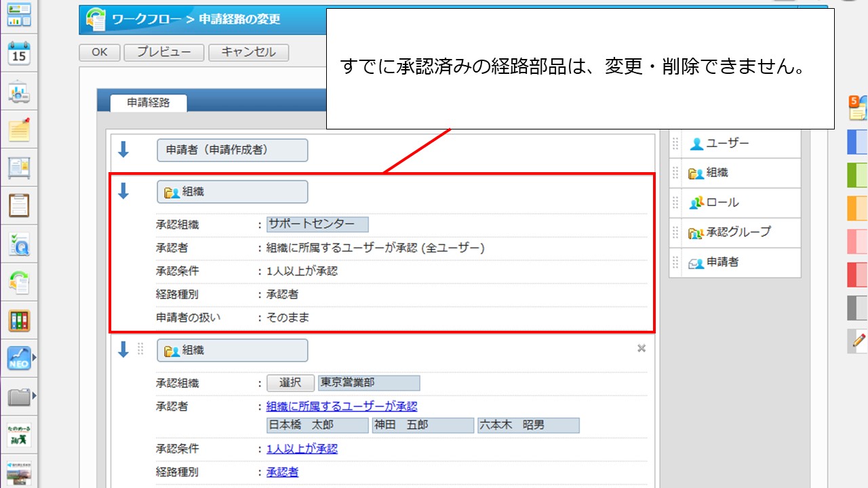Click the 六本木 昭男 approver box
The height and width of the screenshot is (488, 868).
pos(528,425)
